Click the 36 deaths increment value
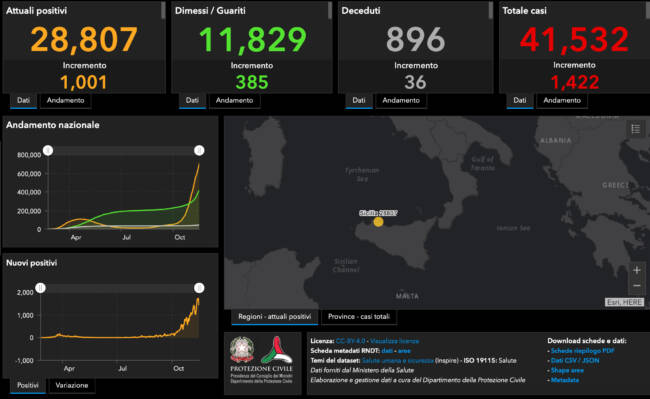The height and width of the screenshot is (399, 650). tap(415, 82)
